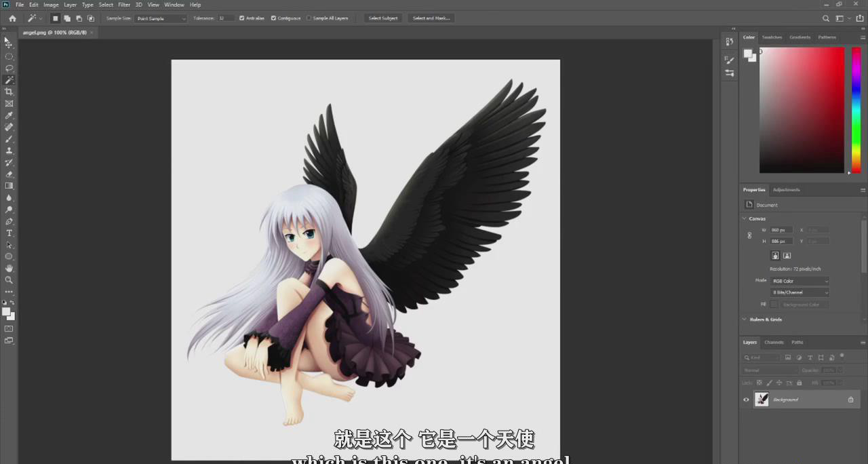The image size is (868, 464).
Task: Click the Select Subject button
Action: click(383, 18)
